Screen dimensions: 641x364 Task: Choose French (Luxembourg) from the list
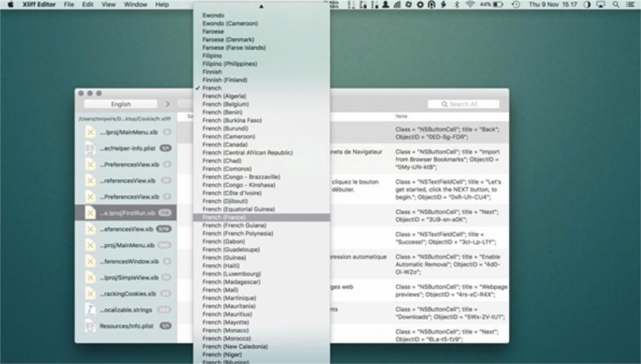(262, 274)
